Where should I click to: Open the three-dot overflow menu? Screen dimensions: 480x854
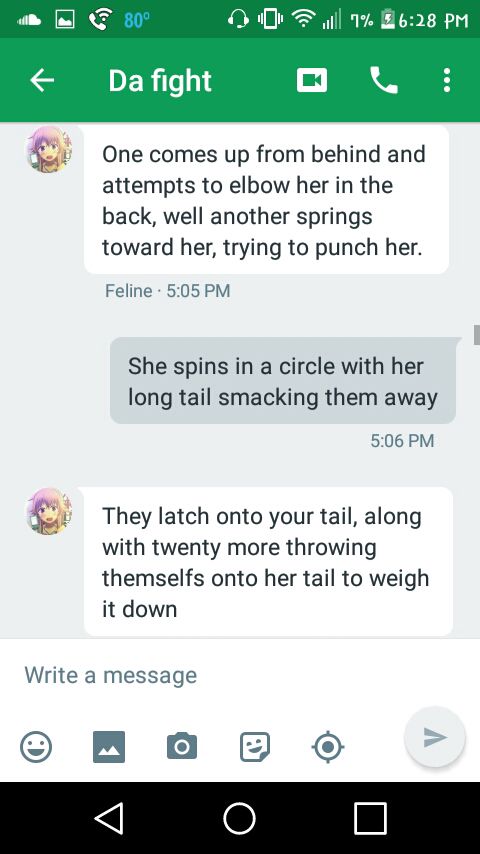(447, 81)
